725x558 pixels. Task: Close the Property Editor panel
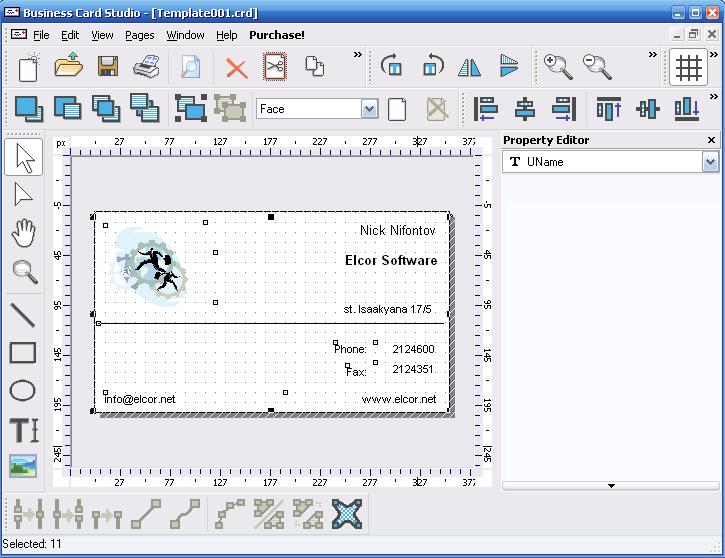click(712, 140)
